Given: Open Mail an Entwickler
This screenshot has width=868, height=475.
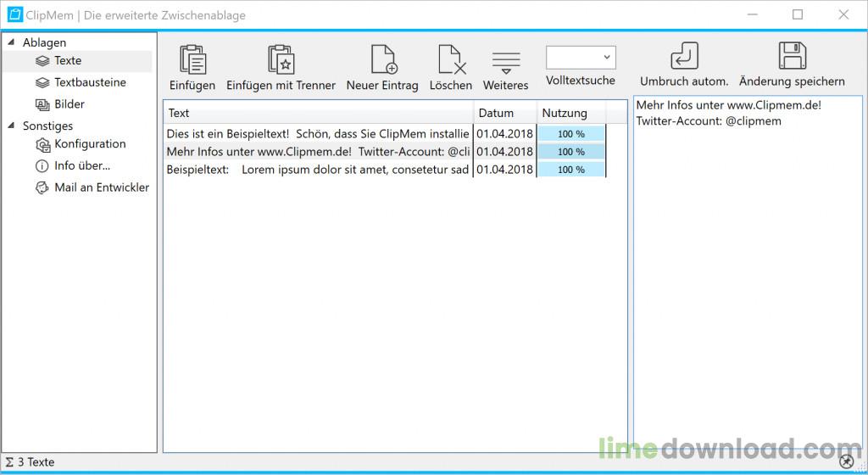Looking at the screenshot, I should point(101,187).
